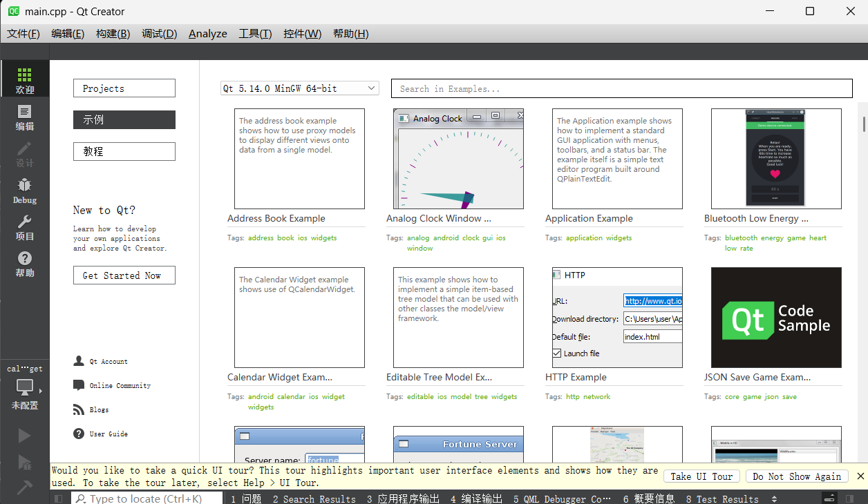The height and width of the screenshot is (504, 868).
Task: Open the 6 概要信息 pane
Action: point(648,498)
